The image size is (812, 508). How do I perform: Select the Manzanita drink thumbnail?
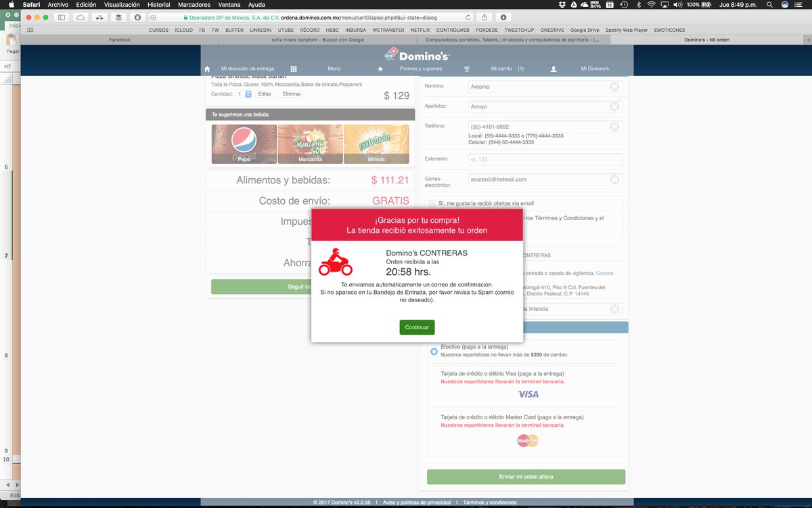pos(310,144)
